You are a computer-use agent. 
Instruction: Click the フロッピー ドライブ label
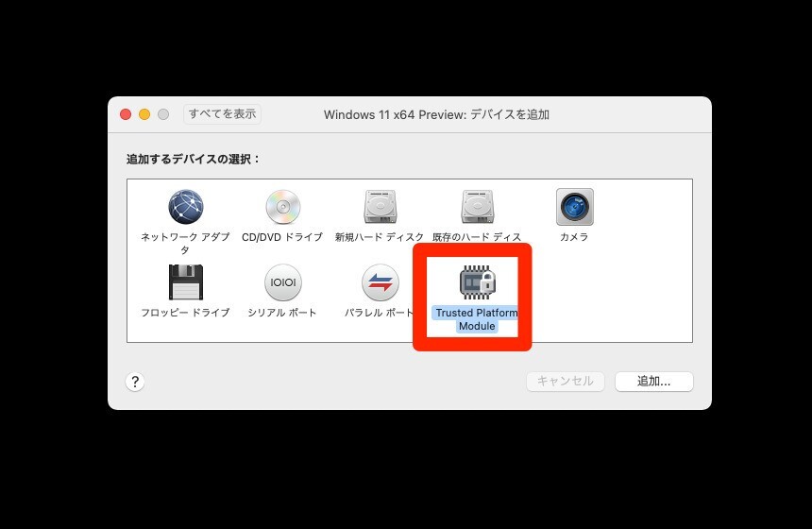pos(185,313)
